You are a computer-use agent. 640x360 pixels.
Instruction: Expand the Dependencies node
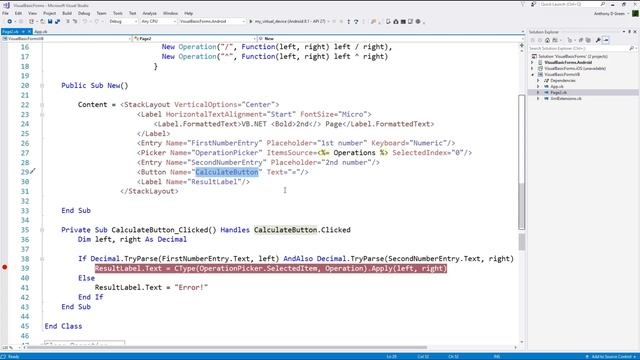pos(538,80)
